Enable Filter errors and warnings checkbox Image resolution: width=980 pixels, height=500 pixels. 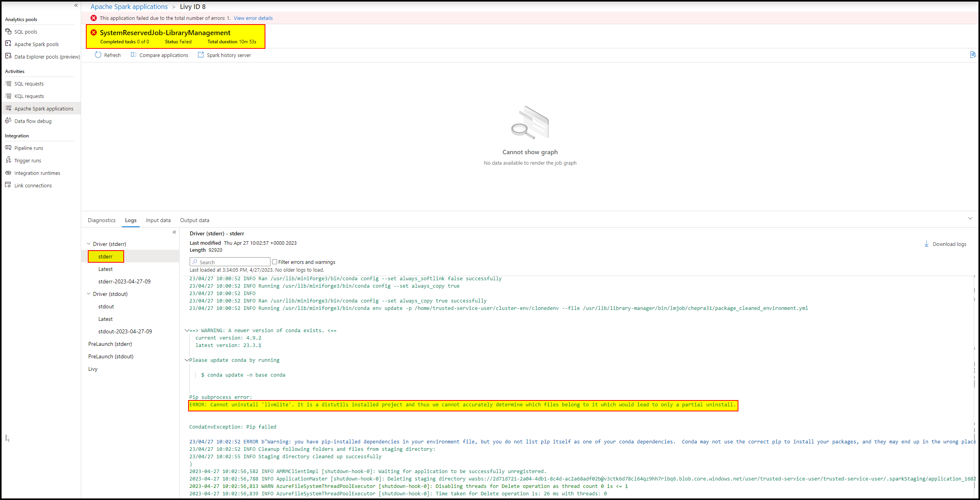[x=274, y=262]
